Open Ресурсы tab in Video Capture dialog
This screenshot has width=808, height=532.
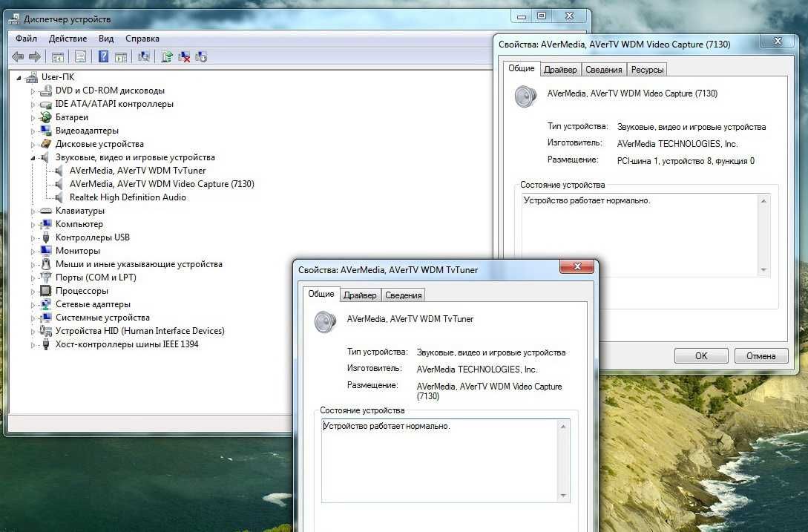tap(647, 70)
